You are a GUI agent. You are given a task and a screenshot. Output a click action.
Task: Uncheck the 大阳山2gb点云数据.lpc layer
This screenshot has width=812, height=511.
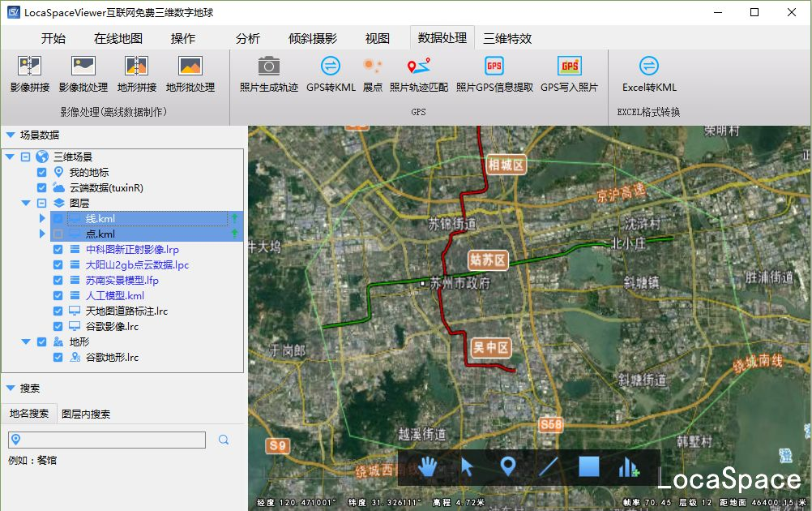pos(58,265)
